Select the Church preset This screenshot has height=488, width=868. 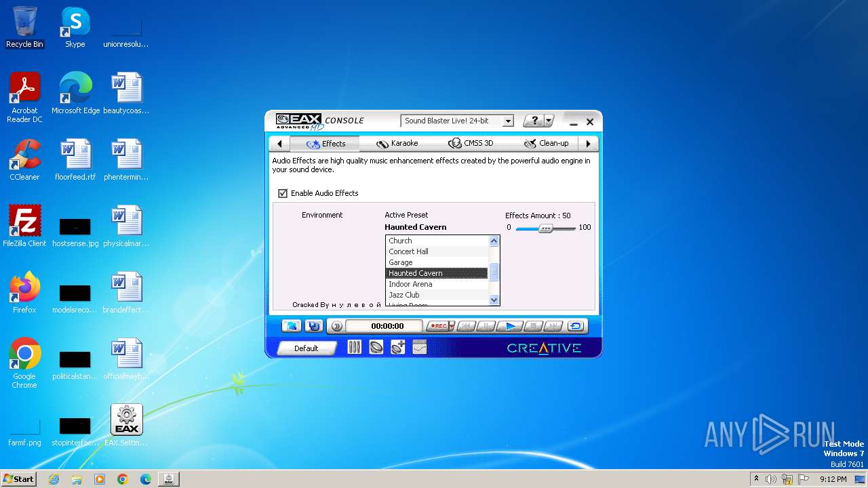tap(437, 241)
